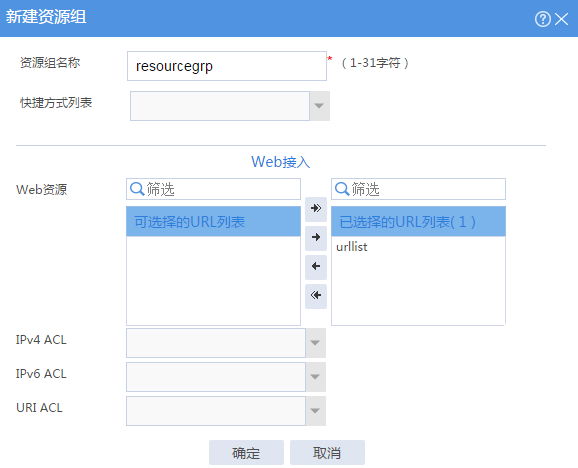Image resolution: width=578 pixels, height=468 pixels.
Task: Close the 新建资源组 dialog
Action: pos(561,19)
